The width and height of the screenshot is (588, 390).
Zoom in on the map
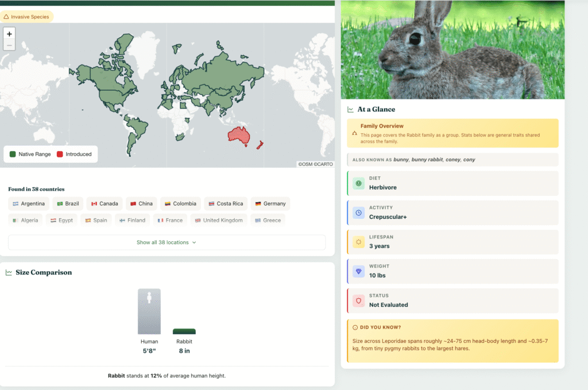coord(9,34)
